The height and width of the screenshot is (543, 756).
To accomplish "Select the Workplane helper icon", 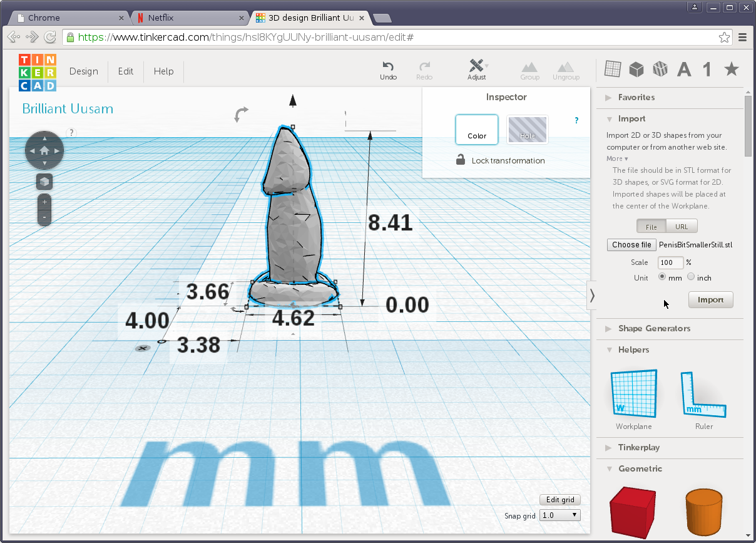I will tap(633, 394).
